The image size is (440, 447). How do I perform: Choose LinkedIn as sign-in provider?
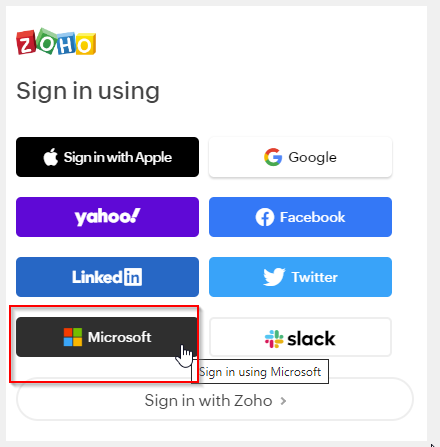click(x=107, y=277)
